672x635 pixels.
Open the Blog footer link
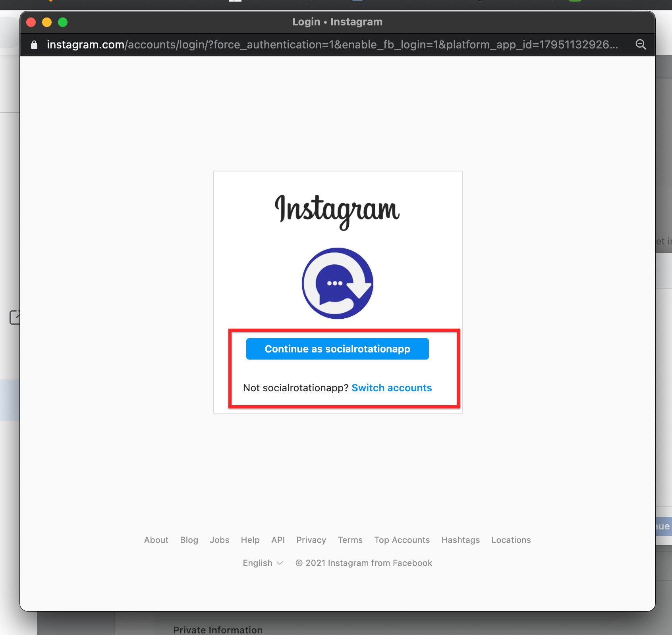pos(189,540)
